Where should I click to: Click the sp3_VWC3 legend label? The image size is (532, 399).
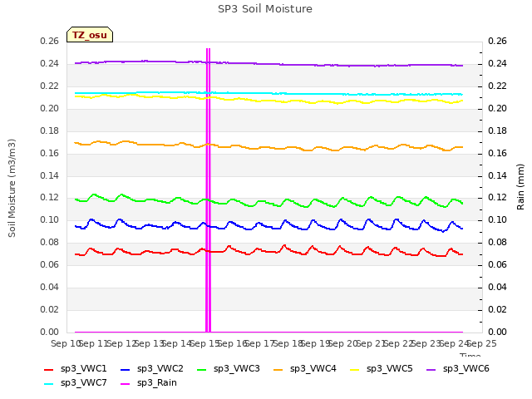(236, 369)
